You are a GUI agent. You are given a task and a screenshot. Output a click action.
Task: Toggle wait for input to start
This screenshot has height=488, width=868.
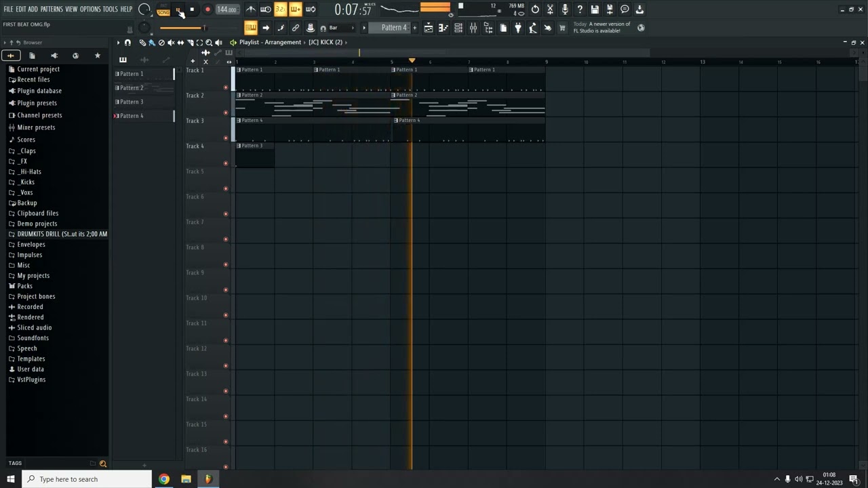coord(266,9)
